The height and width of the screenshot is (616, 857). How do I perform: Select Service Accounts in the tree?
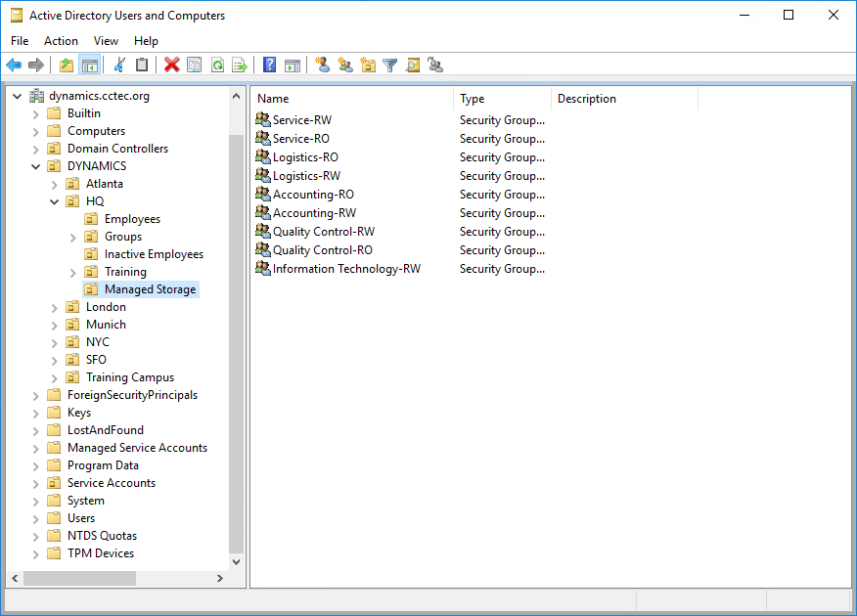click(111, 483)
